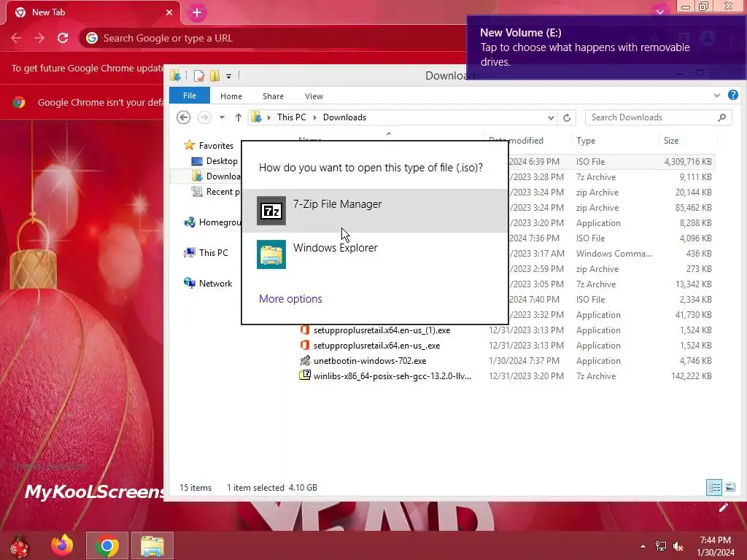Choose 7-Zip File Manager to open the ISO
The image size is (747, 560).
pyautogui.click(x=375, y=211)
